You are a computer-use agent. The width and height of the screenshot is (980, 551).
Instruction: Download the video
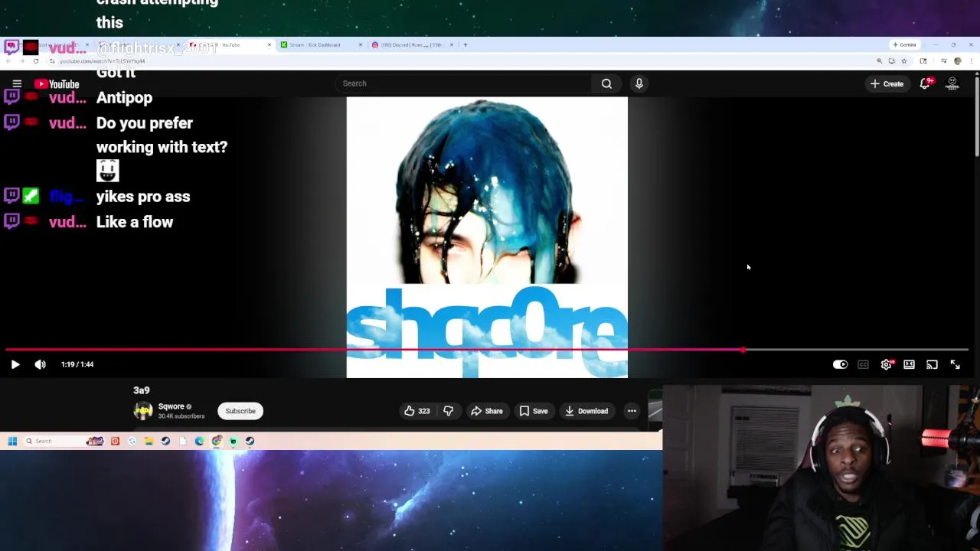click(586, 411)
